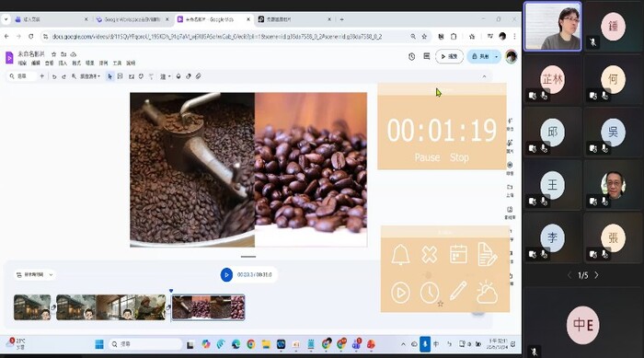Click the move-to-folder icon beside the title
This screenshot has width=644, height=358.
[x=63, y=54]
